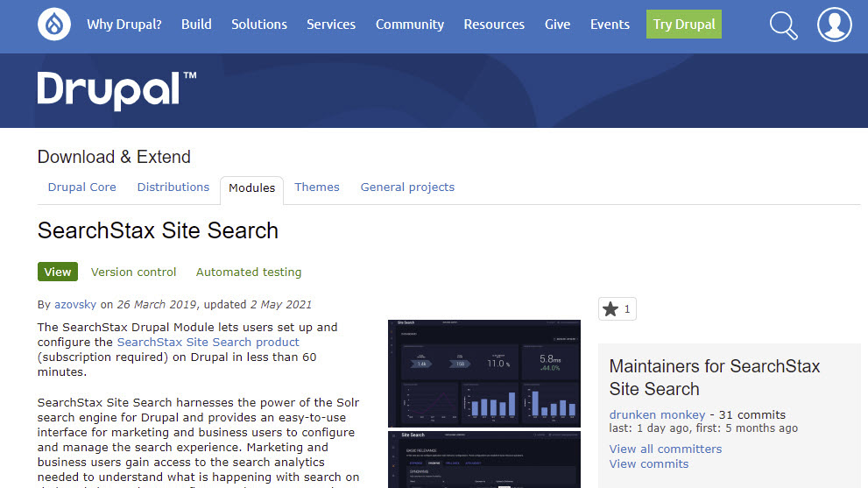Select the Modules tab
Image resolution: width=868 pixels, height=488 pixels.
252,188
